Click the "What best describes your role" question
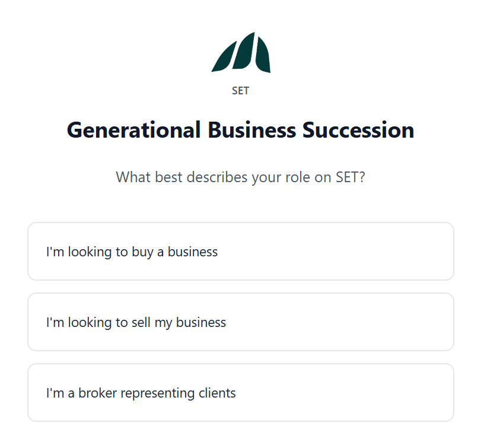The image size is (484, 448). point(240,177)
